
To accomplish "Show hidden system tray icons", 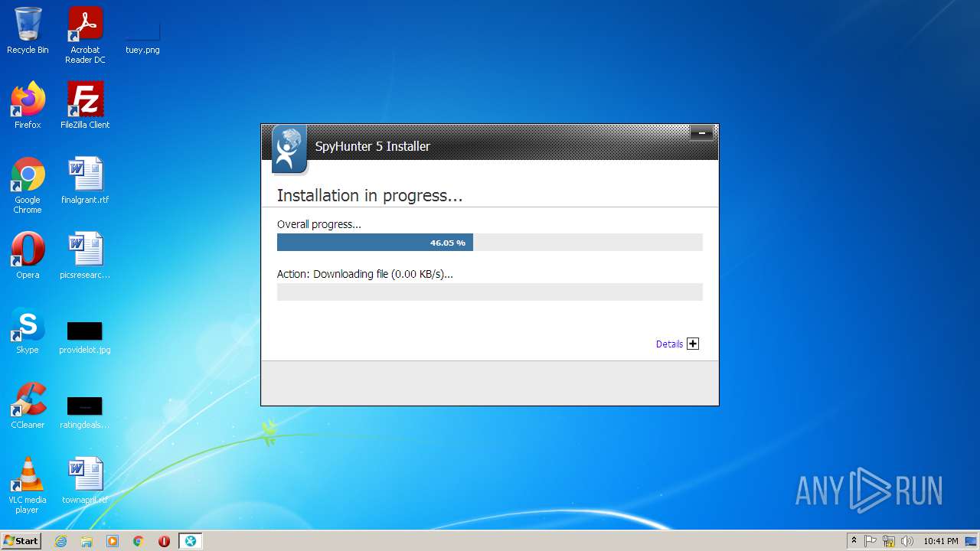I will tap(854, 541).
